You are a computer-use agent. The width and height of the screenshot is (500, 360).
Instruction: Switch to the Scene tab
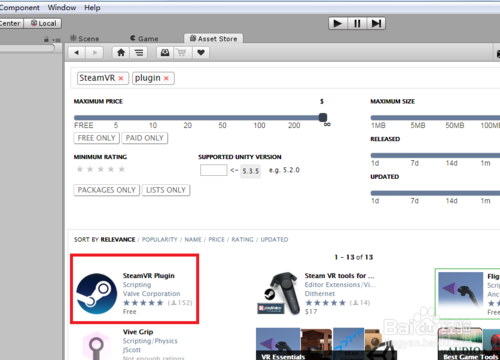[x=85, y=39]
